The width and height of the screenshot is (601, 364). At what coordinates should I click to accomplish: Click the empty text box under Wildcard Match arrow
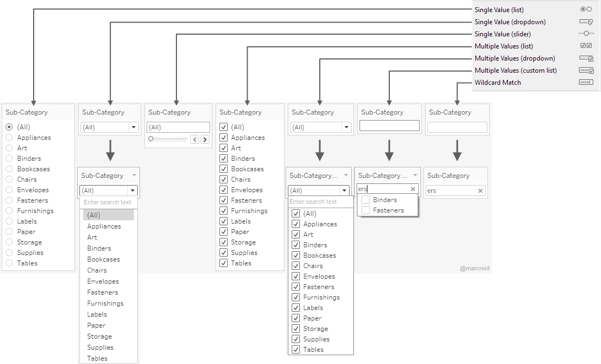click(457, 127)
